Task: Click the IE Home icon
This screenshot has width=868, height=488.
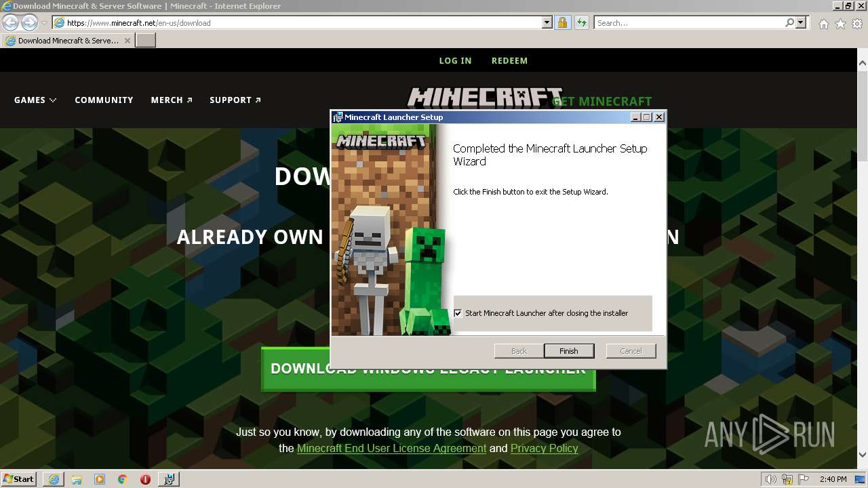Action: coord(823,24)
